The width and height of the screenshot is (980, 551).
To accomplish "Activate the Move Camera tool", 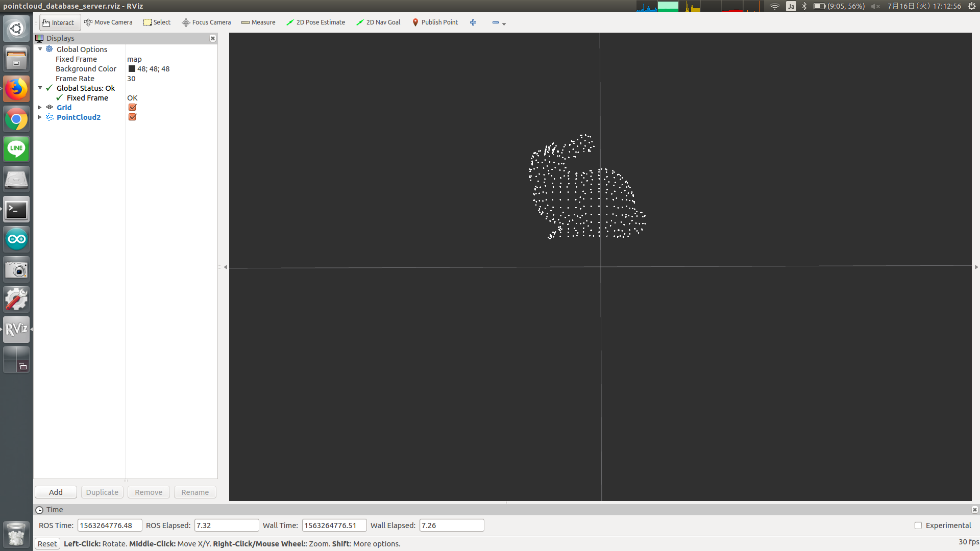I will click(109, 22).
